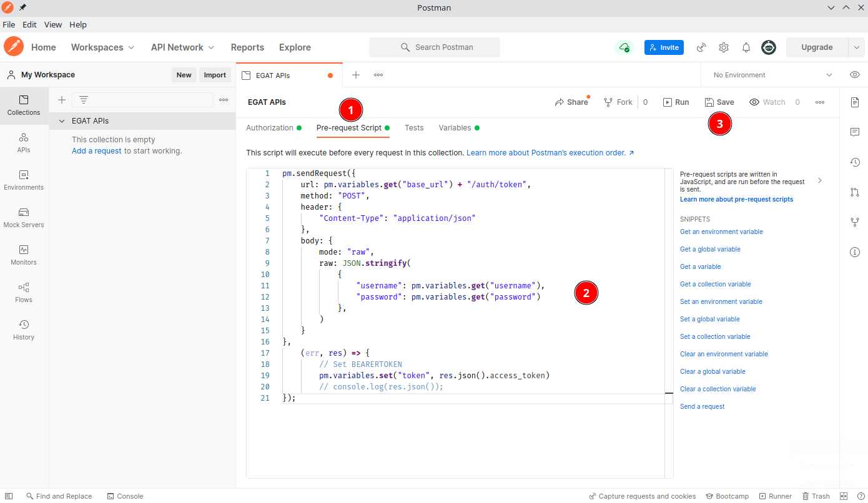Open the Help menu
This screenshot has height=503, width=868.
78,25
